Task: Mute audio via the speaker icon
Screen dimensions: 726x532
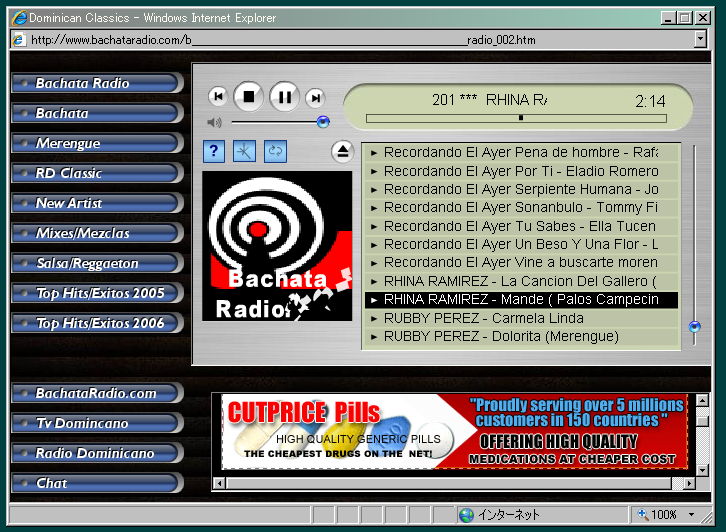Action: point(214,122)
